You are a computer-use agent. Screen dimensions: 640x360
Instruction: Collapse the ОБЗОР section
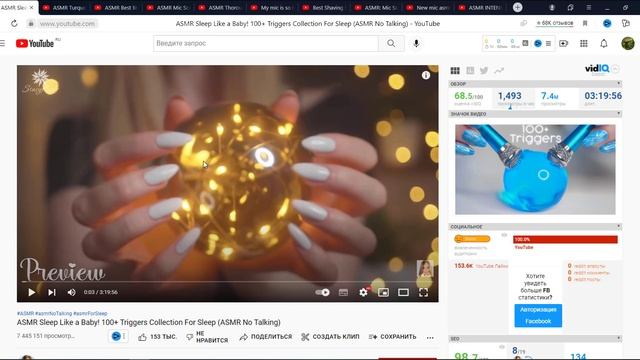click(619, 84)
